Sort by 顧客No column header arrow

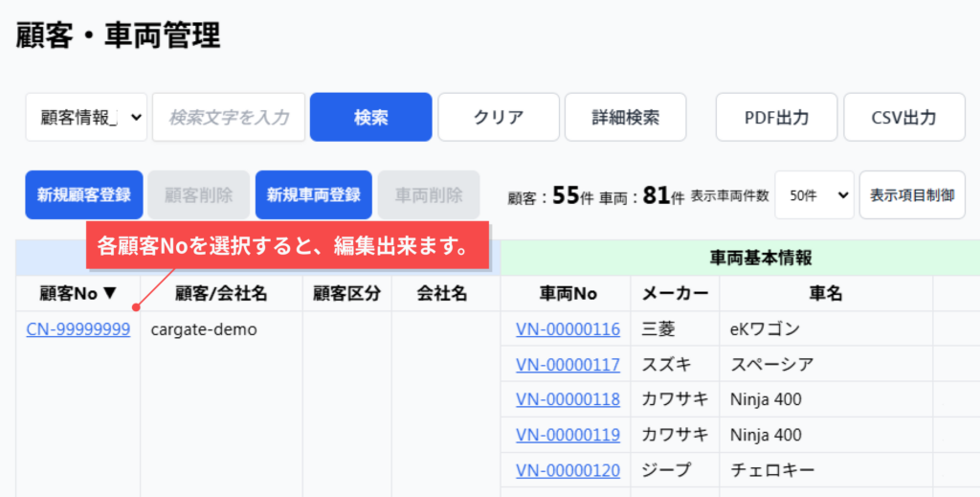[109, 294]
